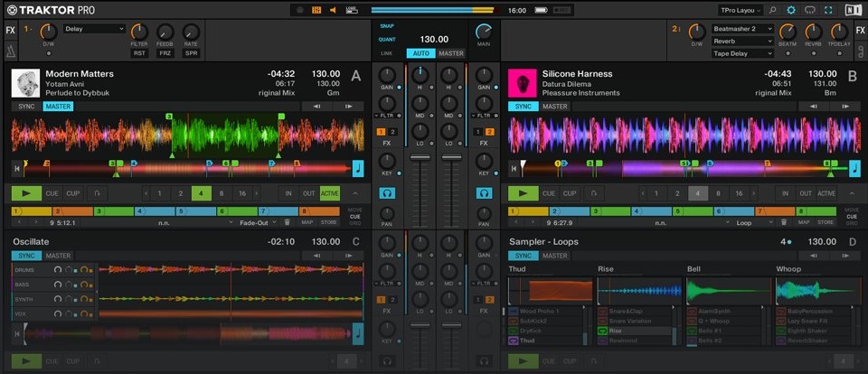Set loop OUT point on Deck B
The height and width of the screenshot is (374, 868).
[806, 193]
